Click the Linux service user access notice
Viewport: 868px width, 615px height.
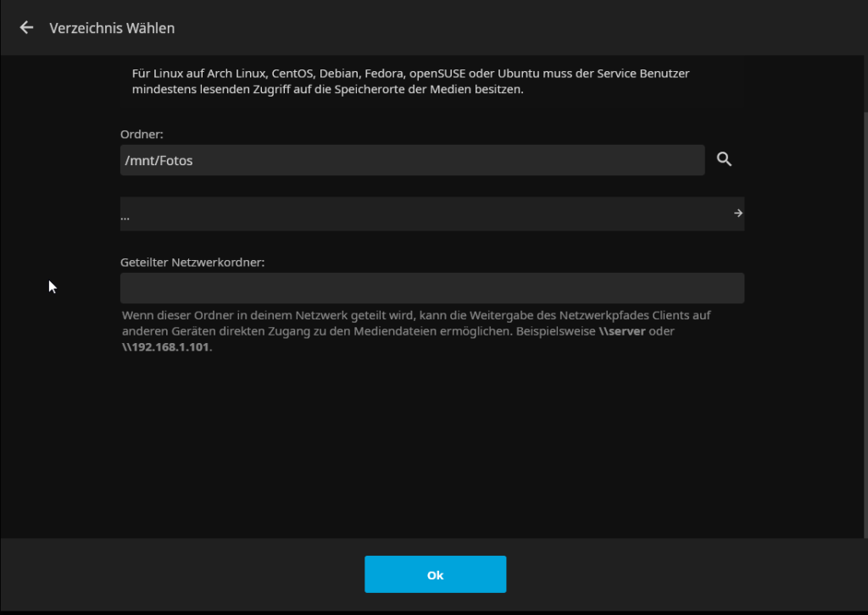click(x=410, y=81)
